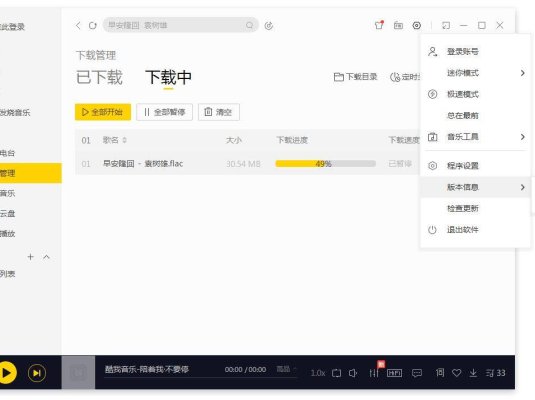Click the power icon beside 退出软件
The image size is (535, 400).
click(432, 230)
